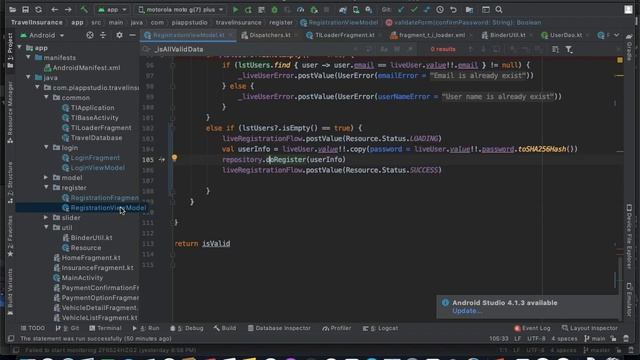The image size is (640, 360).
Task: Click the Select Opened File target icon
Action: tap(90, 36)
